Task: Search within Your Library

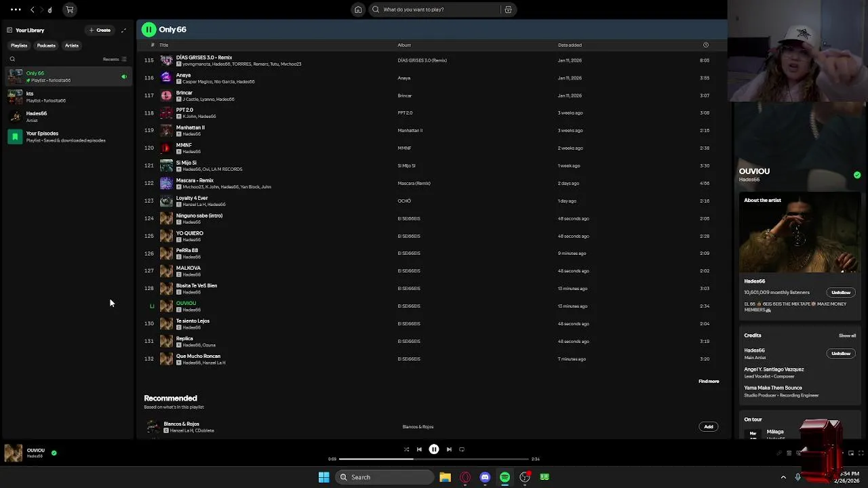Action: [x=12, y=59]
